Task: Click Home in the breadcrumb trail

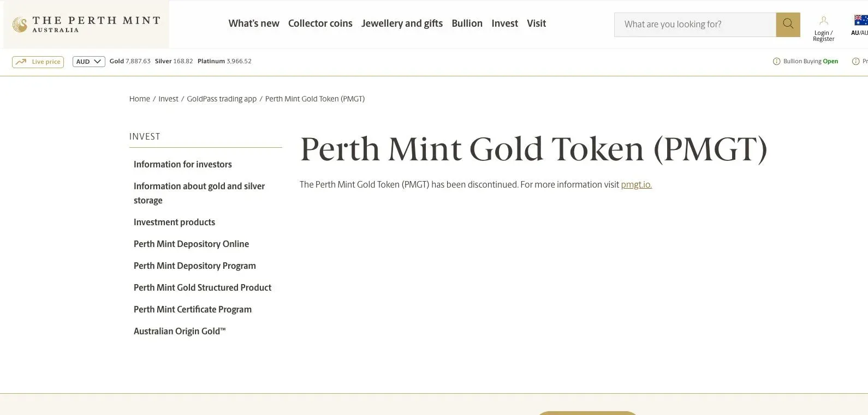Action: (x=139, y=98)
